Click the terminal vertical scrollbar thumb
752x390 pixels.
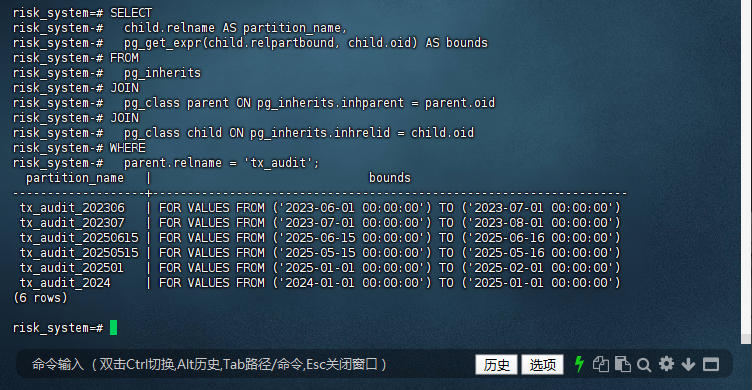click(746, 339)
